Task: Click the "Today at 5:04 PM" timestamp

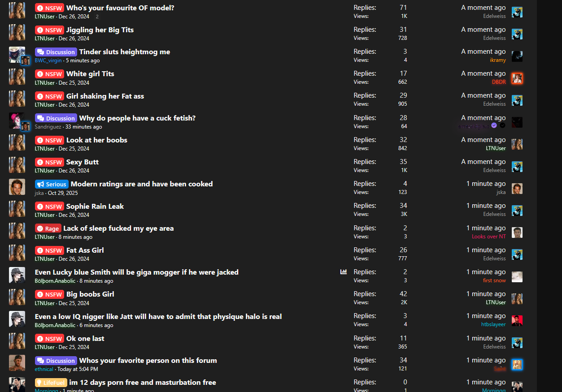Action: (x=78, y=369)
